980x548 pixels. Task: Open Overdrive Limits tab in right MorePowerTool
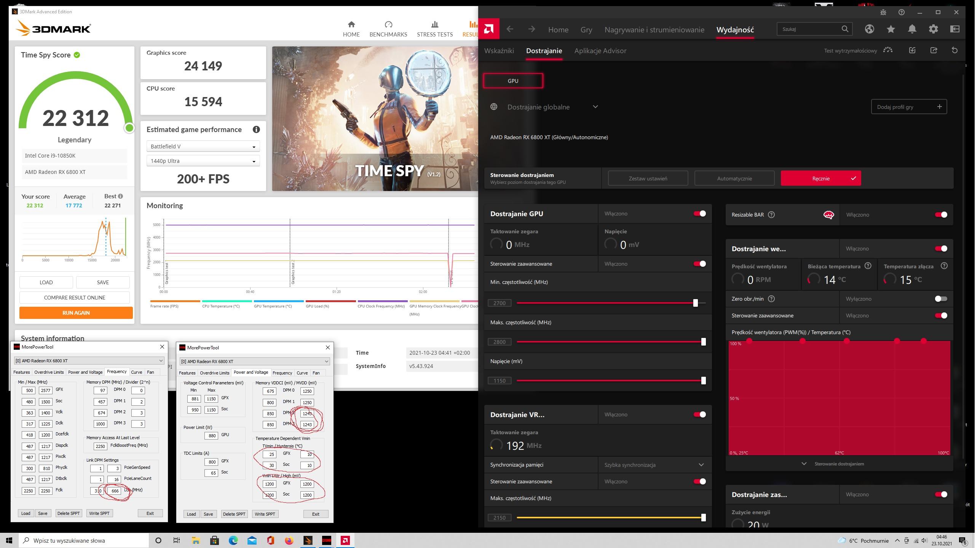(x=214, y=373)
